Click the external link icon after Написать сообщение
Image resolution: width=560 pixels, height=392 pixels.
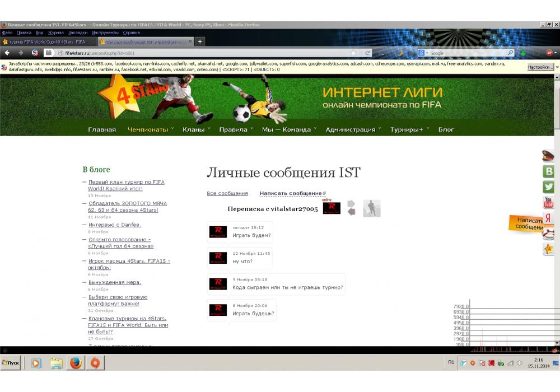[x=324, y=194]
